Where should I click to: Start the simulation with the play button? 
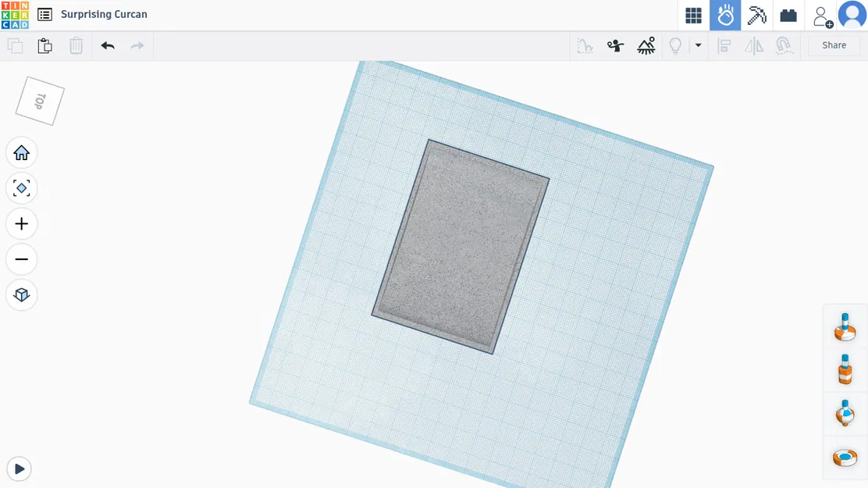point(20,469)
